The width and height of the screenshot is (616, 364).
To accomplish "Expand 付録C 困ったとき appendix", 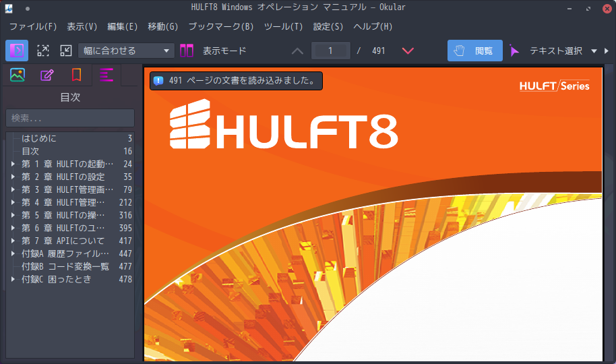I will coord(13,279).
